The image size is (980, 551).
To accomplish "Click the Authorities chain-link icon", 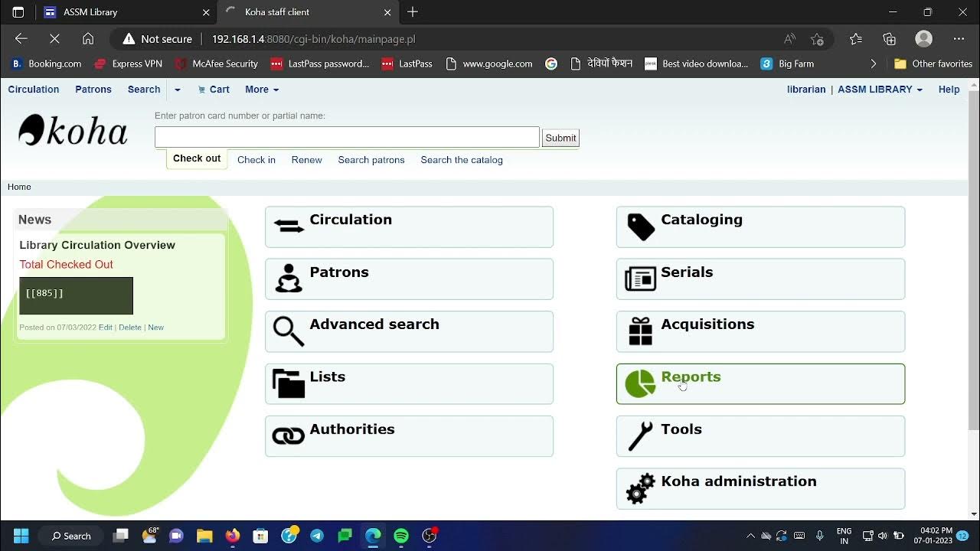I will (289, 436).
